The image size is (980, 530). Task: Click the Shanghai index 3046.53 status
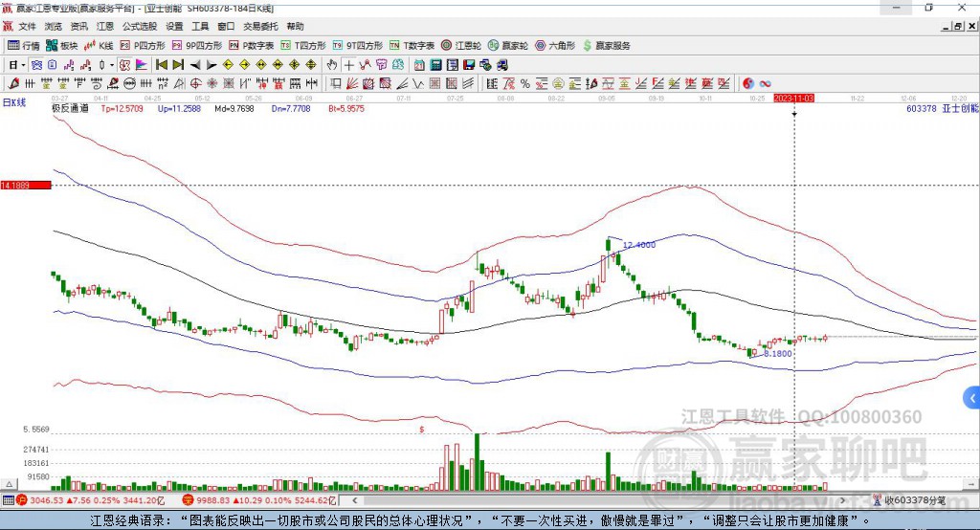point(91,500)
